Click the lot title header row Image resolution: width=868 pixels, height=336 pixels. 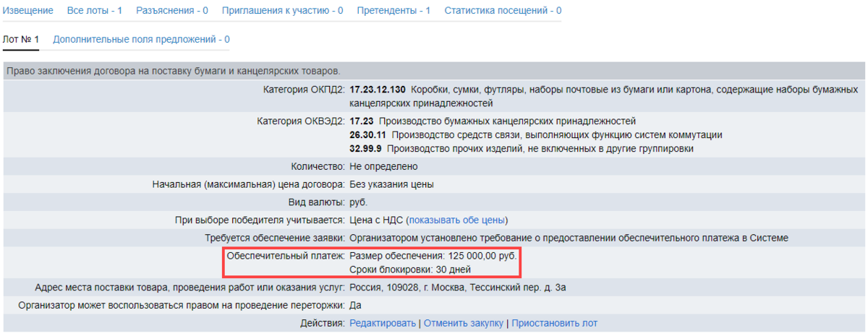click(171, 71)
